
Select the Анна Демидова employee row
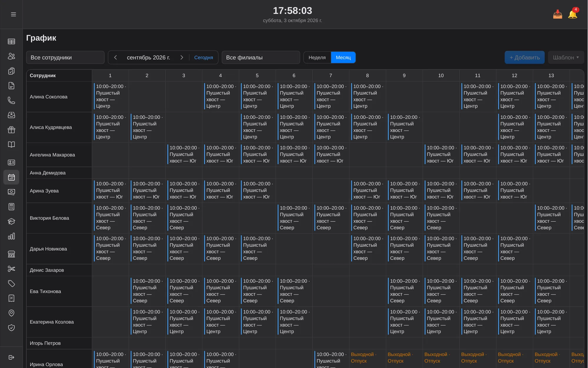tap(305, 173)
